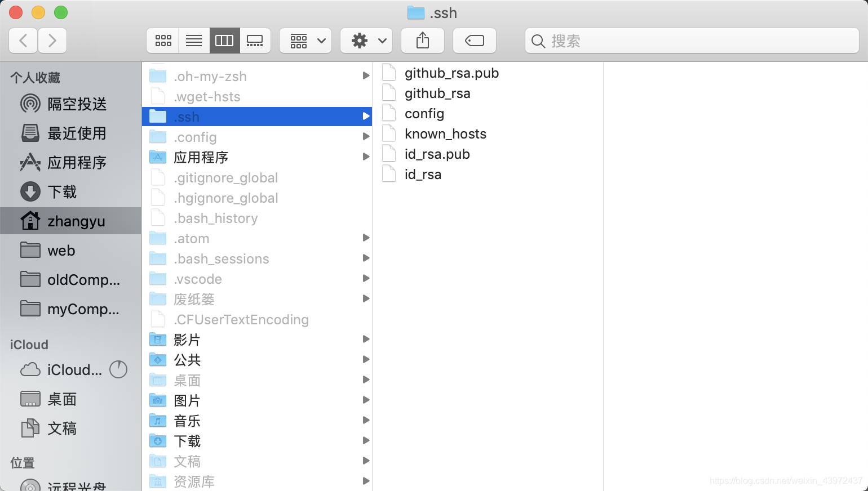This screenshot has height=491, width=868.
Task: Open 应用程序 in the sidebar
Action: coord(70,163)
